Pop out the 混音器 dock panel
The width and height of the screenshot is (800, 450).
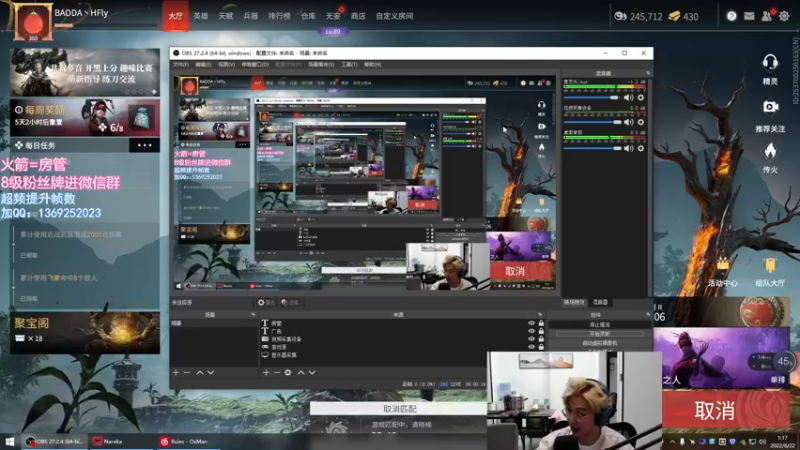pos(648,73)
